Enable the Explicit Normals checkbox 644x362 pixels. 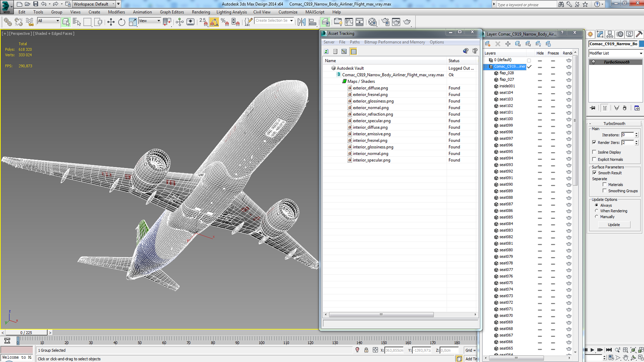click(x=594, y=159)
